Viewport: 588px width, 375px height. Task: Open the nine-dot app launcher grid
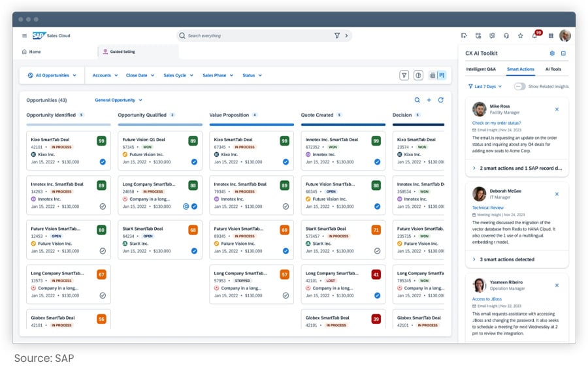551,36
